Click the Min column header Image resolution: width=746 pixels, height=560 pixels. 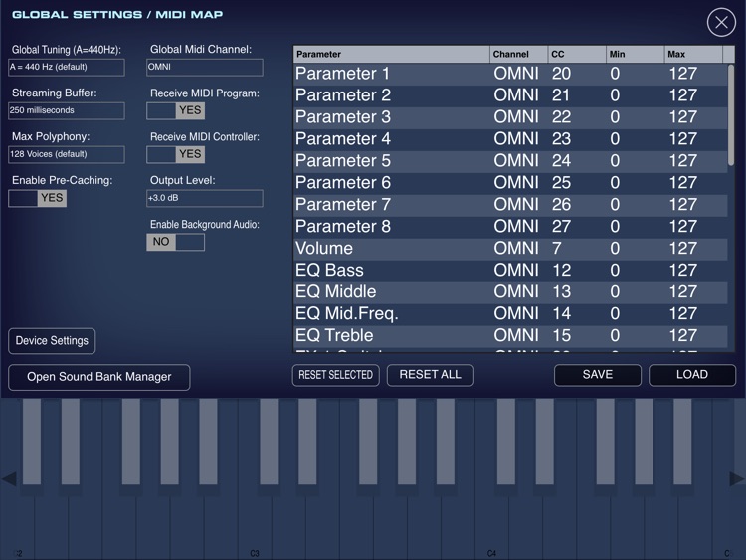[x=636, y=55]
